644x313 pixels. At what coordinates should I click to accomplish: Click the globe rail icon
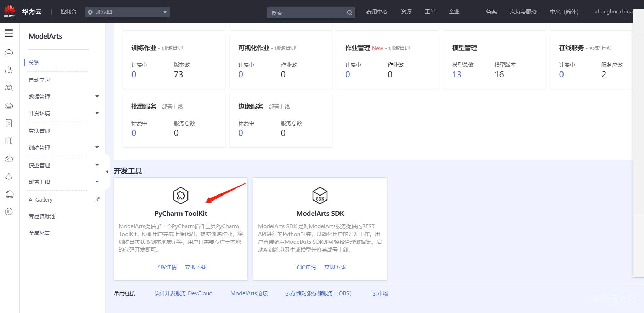pos(10,194)
